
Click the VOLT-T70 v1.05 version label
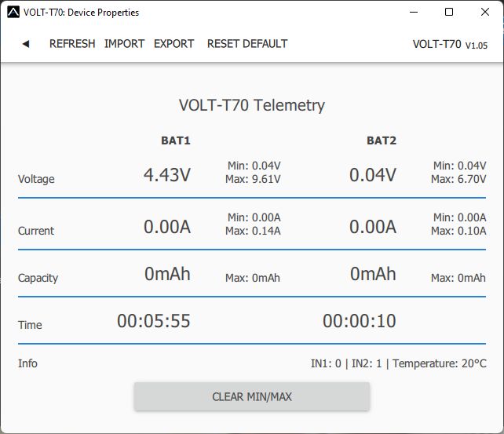point(450,45)
